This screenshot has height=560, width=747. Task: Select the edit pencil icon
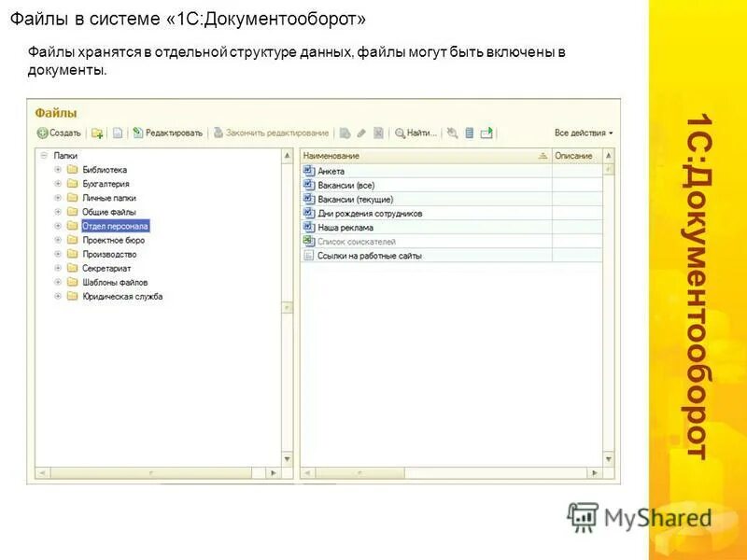tap(360, 132)
